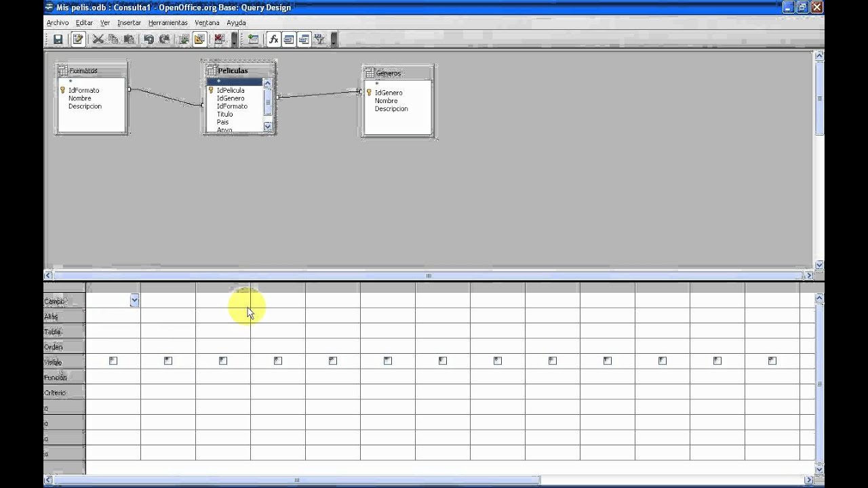The image size is (868, 488).
Task: Open the Campo field dropdown arrow
Action: 134,300
